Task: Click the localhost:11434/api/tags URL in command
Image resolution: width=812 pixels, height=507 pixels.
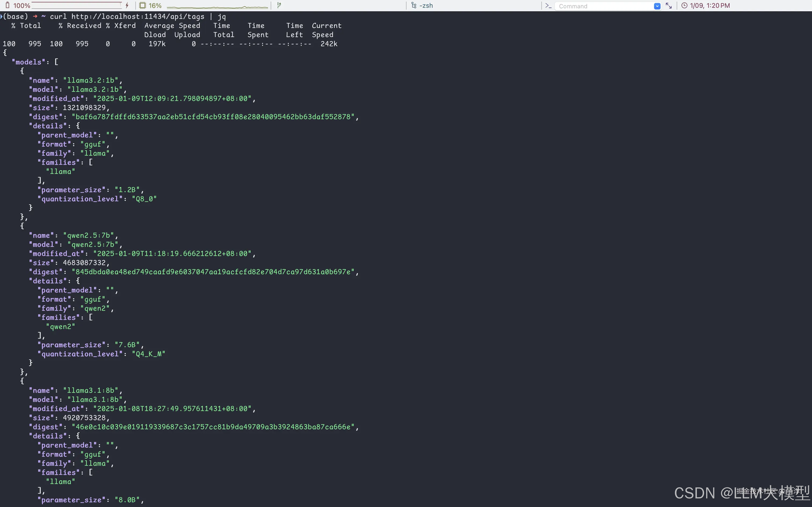Action: (137, 16)
